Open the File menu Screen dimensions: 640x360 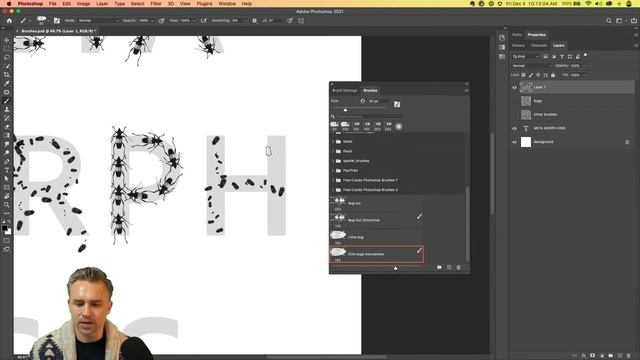coord(53,4)
